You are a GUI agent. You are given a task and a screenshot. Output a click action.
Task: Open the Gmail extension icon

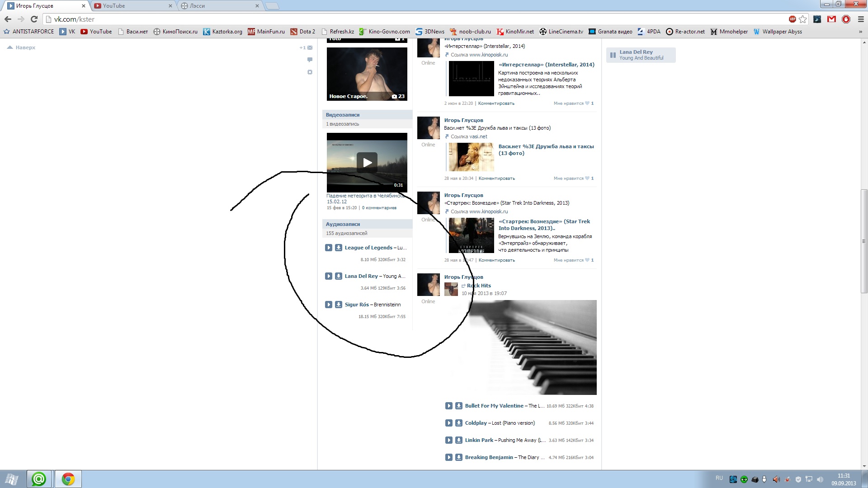(x=831, y=19)
